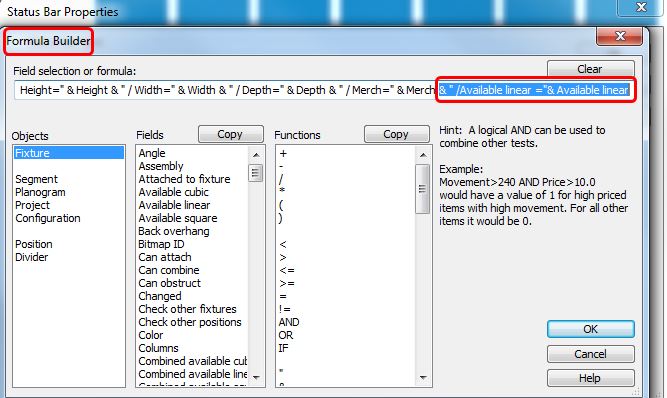
Task: Click the Clear button
Action: click(x=590, y=69)
